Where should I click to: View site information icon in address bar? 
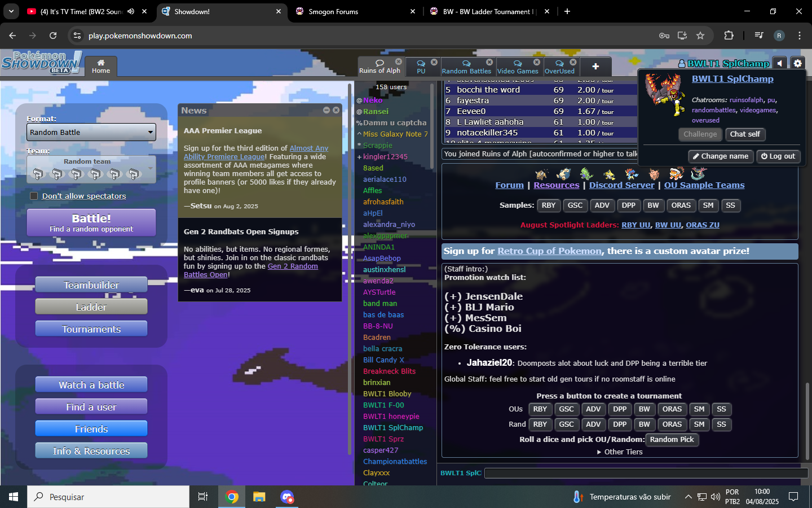pyautogui.click(x=77, y=36)
